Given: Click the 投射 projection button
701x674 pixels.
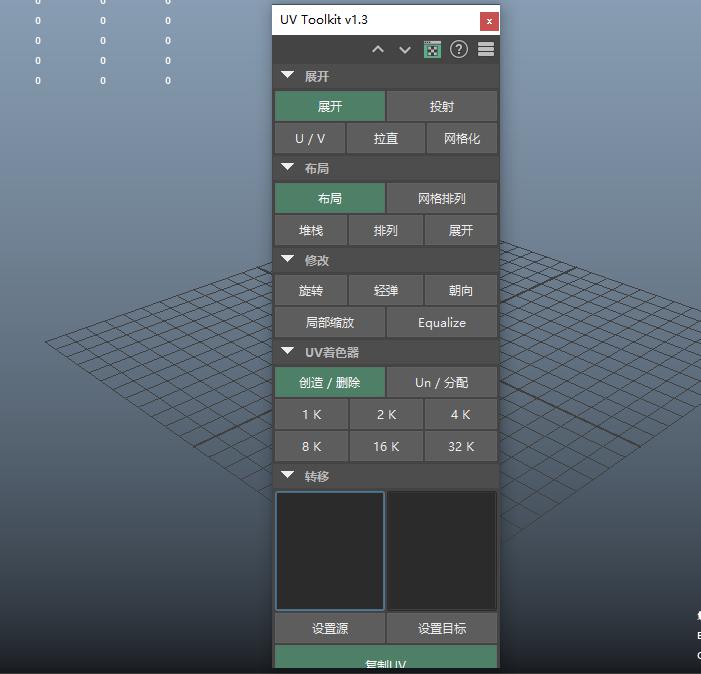Looking at the screenshot, I should click(x=441, y=107).
